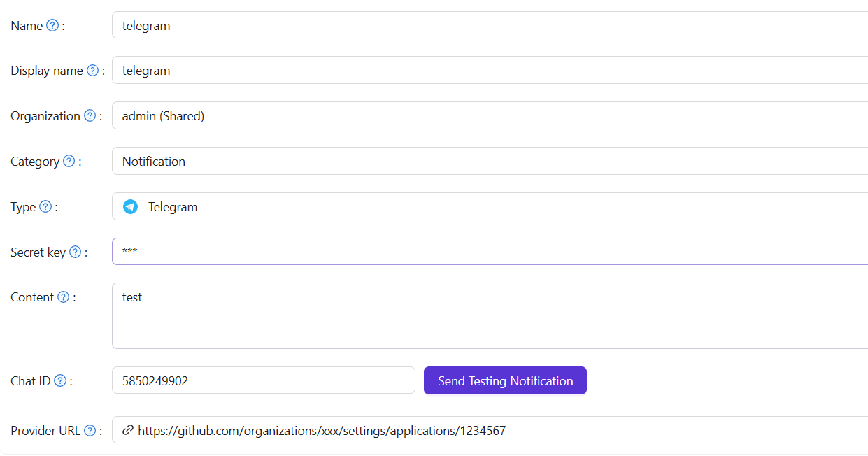Click the help icon next to Name
This screenshot has height=456, width=868.
tap(53, 24)
